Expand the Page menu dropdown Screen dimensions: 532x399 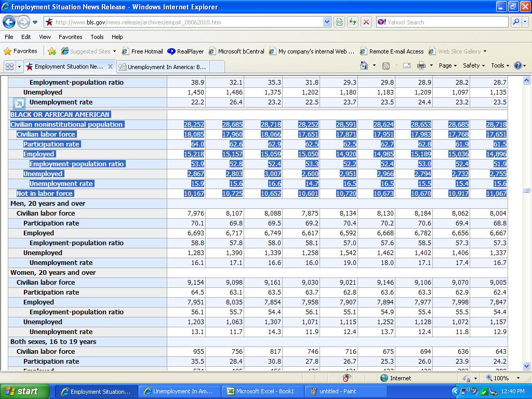447,65
